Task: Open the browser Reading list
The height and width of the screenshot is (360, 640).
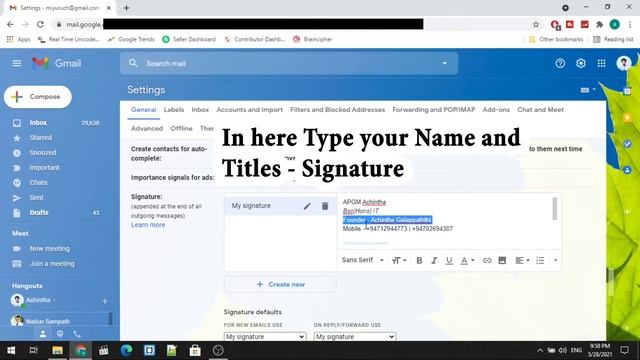Action: tap(613, 39)
